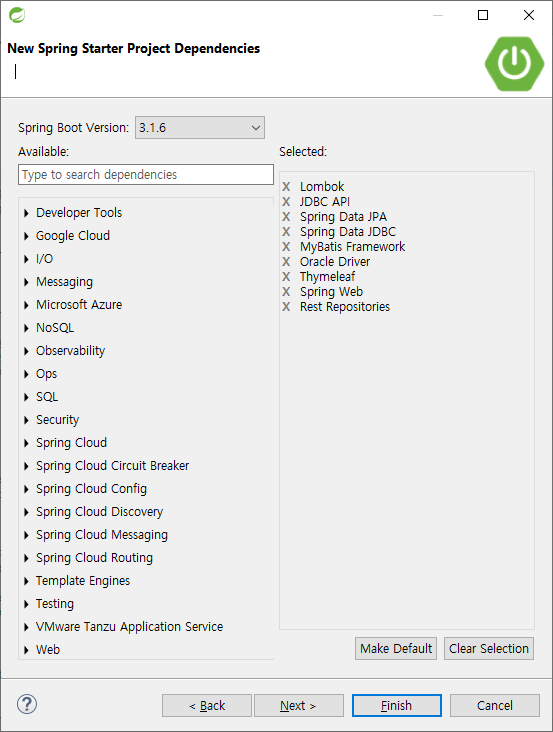Click the Clear Selection button
The image size is (553, 732).
[489, 648]
